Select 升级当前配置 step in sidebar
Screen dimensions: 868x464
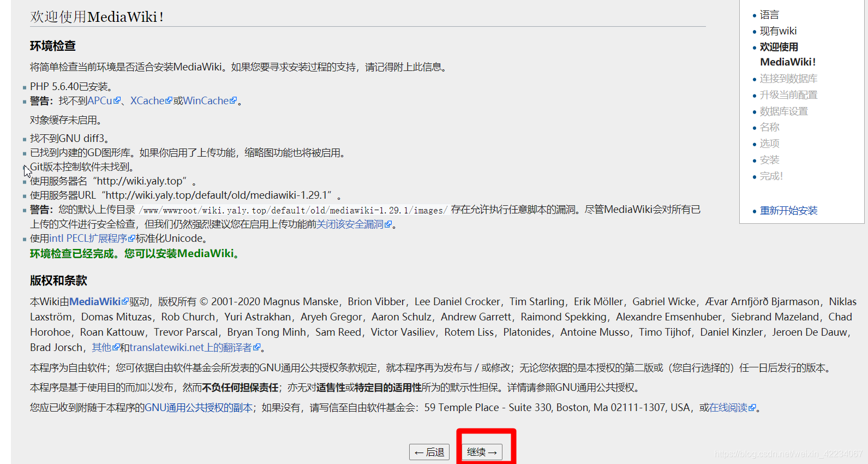point(788,95)
